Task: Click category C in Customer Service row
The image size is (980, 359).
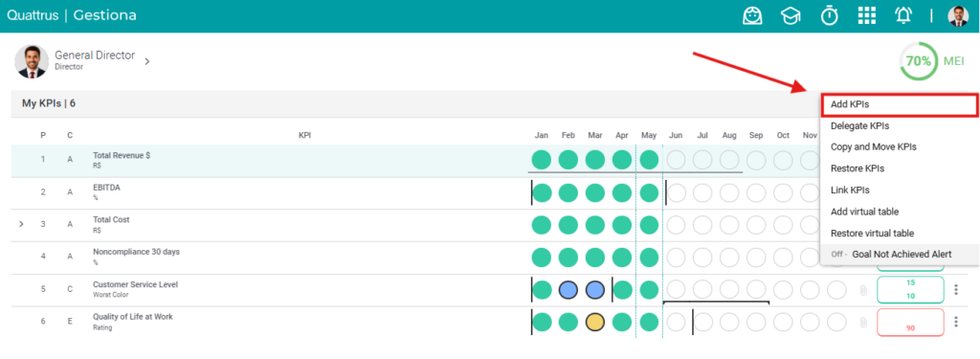Action: [x=70, y=289]
